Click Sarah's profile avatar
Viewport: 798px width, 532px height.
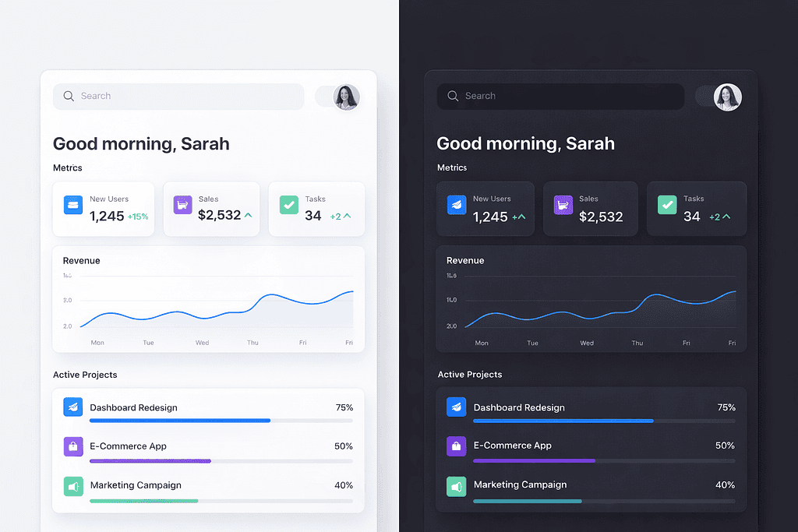pos(346,97)
